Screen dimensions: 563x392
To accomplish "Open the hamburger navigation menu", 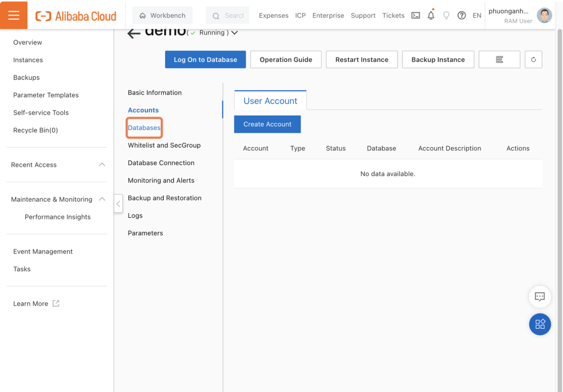I will tap(14, 15).
